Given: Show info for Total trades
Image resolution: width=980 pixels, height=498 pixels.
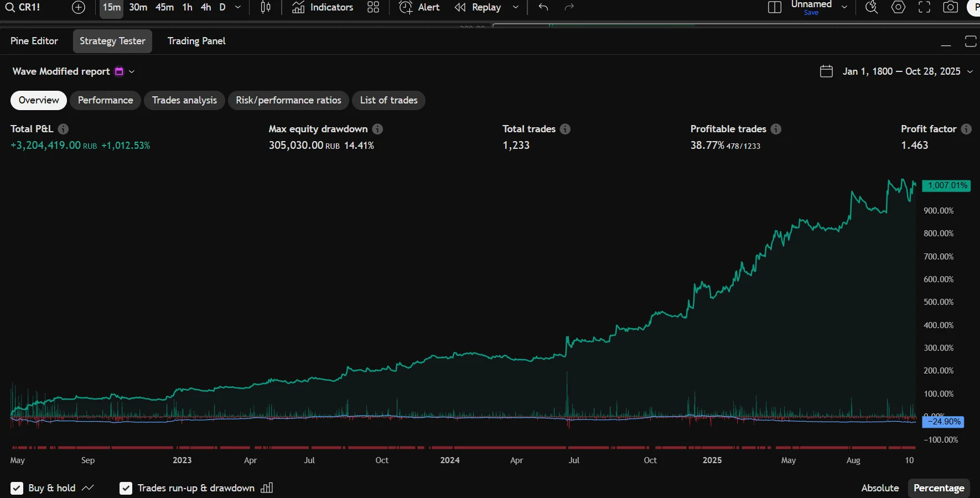Looking at the screenshot, I should click(565, 129).
